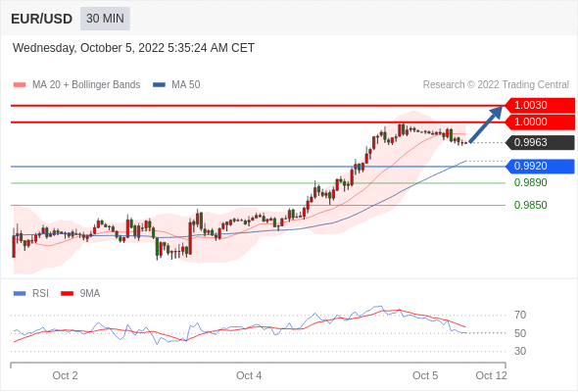
Task: Toggle the MA 20 + Bollinger Bands legend swatch
Action: click(x=20, y=85)
